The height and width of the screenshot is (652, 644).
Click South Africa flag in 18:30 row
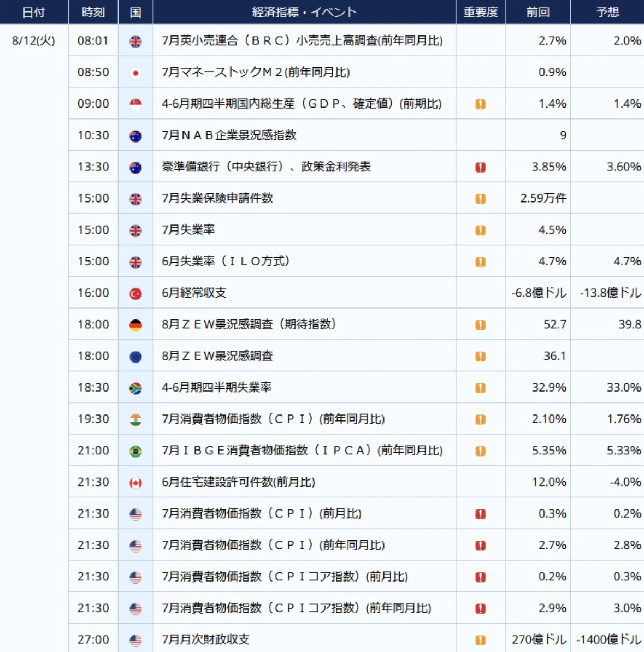[135, 388]
